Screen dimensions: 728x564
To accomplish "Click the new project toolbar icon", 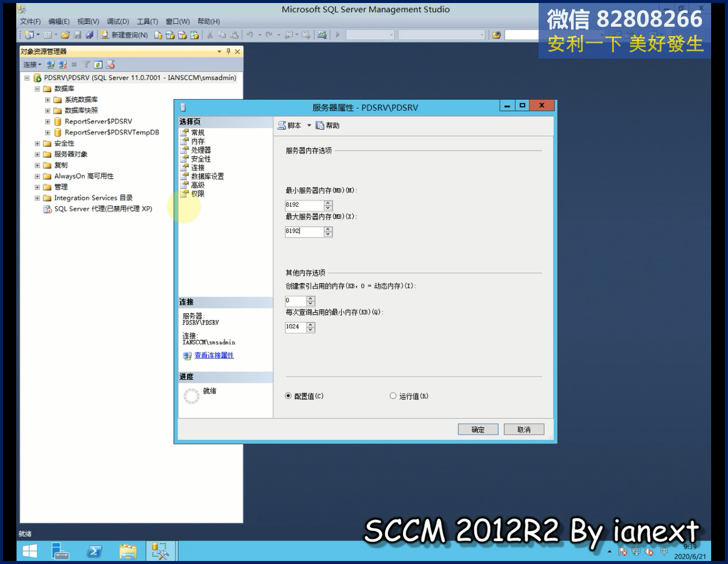I will pyautogui.click(x=29, y=35).
